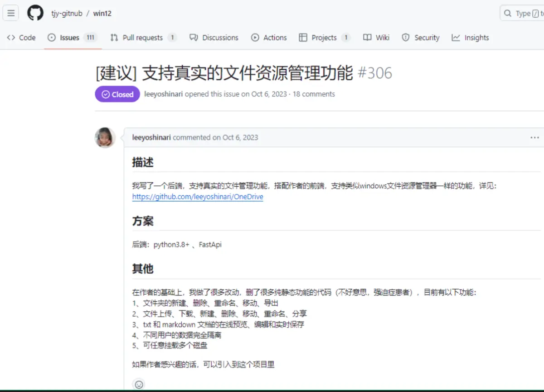Open the Insights tab
Image resolution: width=544 pixels, height=392 pixels.
coord(470,38)
